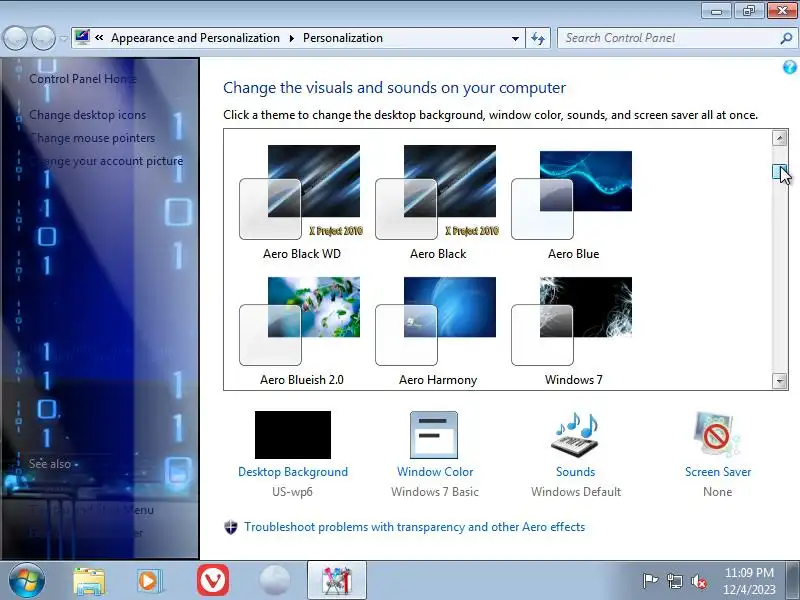Open the Sounds settings link

pos(576,472)
